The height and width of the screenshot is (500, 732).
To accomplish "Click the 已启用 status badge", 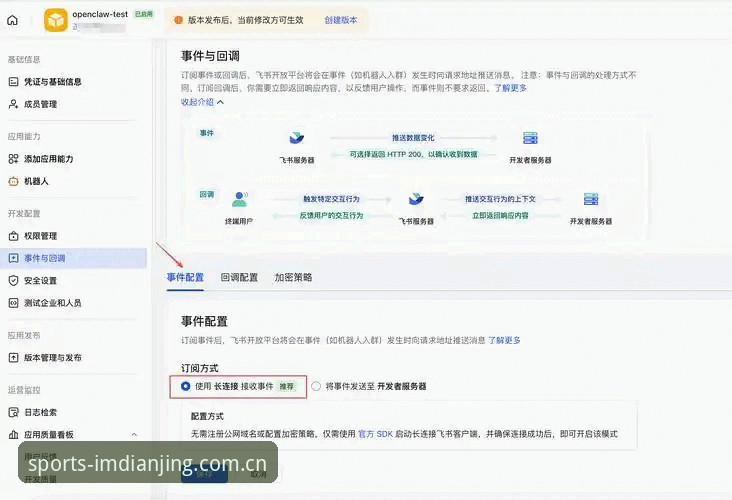I will (144, 14).
